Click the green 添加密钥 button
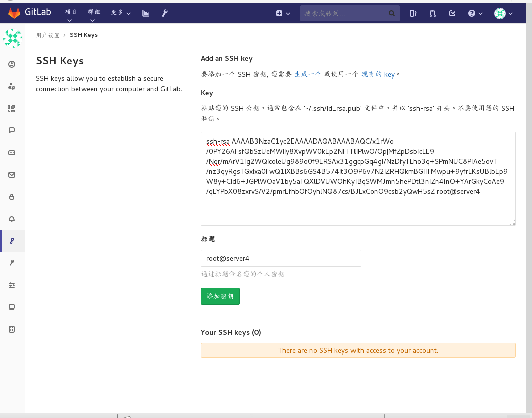The height and width of the screenshot is (418, 532). click(220, 296)
